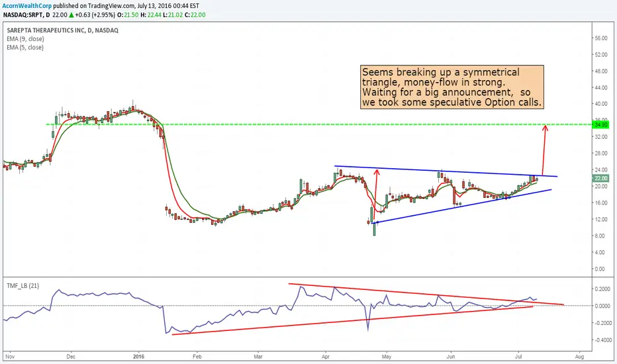Click the Mar label on time axis
Viewport: 617px width, 364px height.
coord(258,357)
